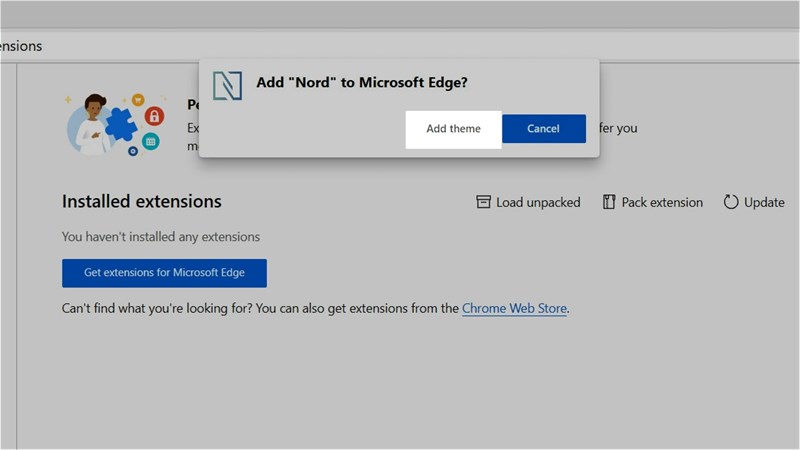The image size is (800, 450).
Task: Select the Extensions title at top left
Action: click(20, 46)
